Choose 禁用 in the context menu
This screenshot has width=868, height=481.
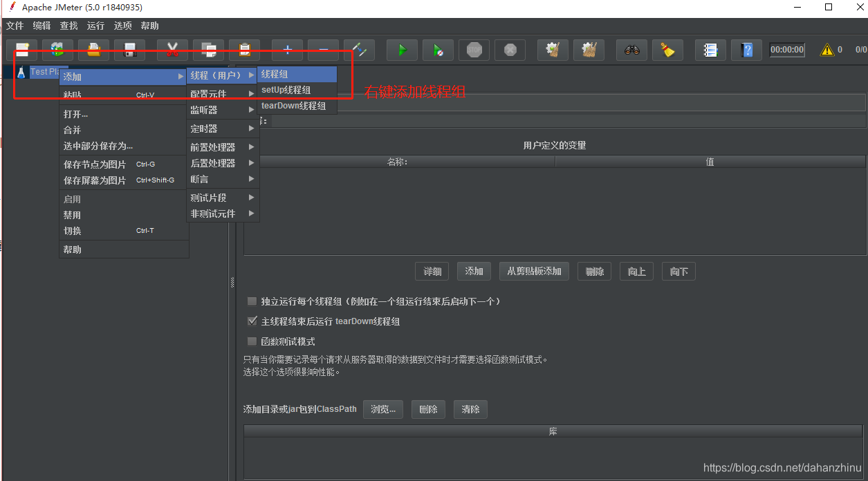click(123, 215)
